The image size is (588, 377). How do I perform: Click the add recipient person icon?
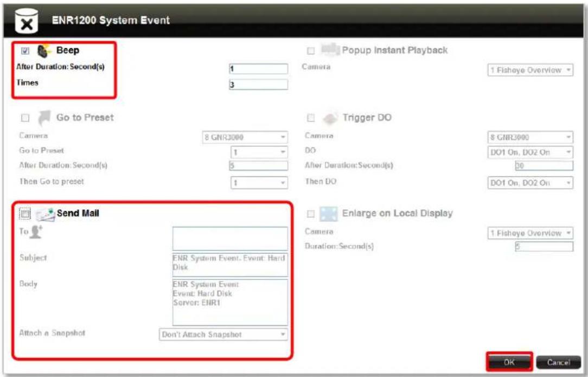pos(36,232)
